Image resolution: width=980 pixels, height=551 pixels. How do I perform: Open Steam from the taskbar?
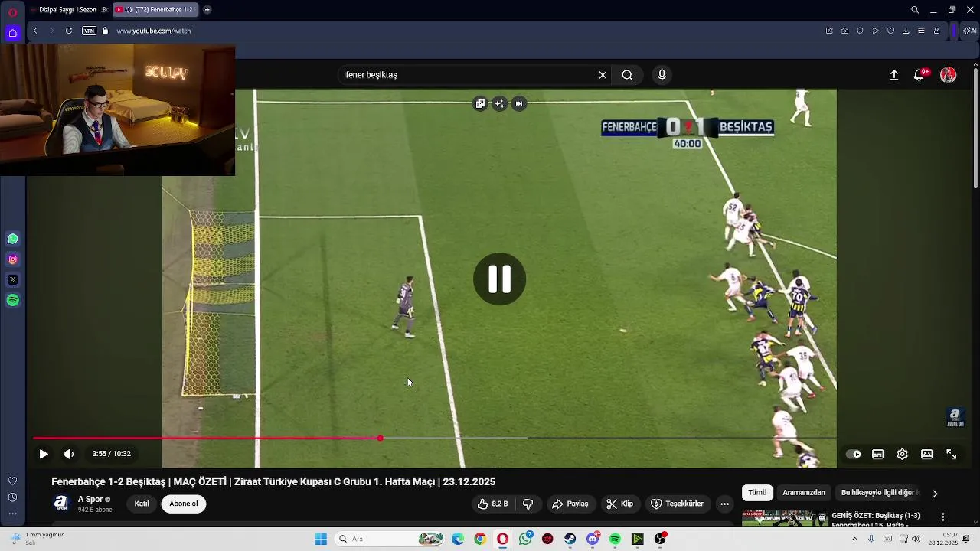(x=570, y=540)
